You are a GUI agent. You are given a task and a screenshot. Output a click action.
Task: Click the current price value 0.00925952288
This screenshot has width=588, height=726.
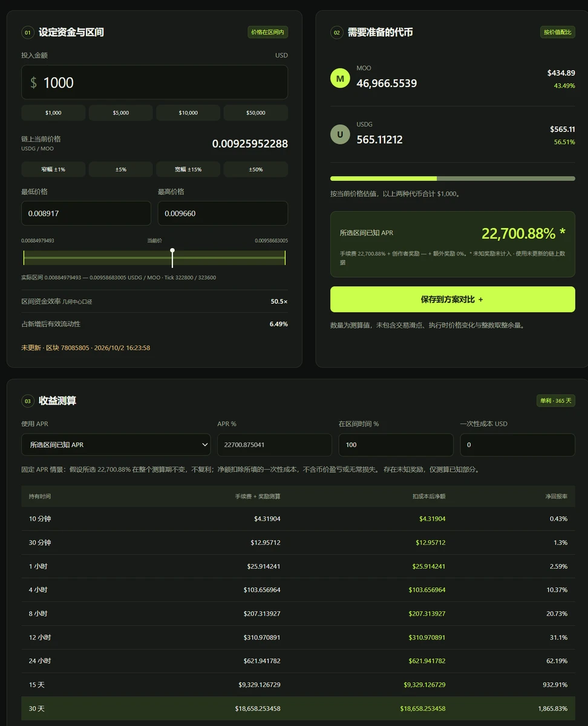(x=250, y=144)
